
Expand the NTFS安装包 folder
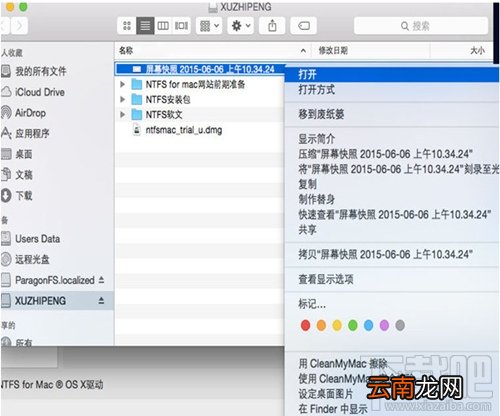(x=122, y=99)
